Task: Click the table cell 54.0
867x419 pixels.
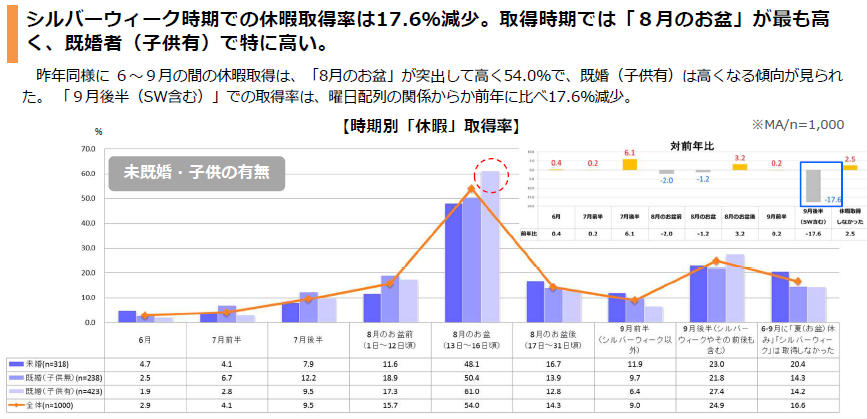Action: pos(472,406)
